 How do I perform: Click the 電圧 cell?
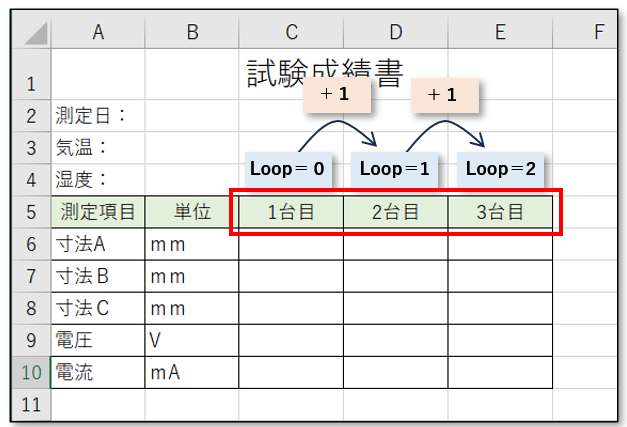[97, 340]
